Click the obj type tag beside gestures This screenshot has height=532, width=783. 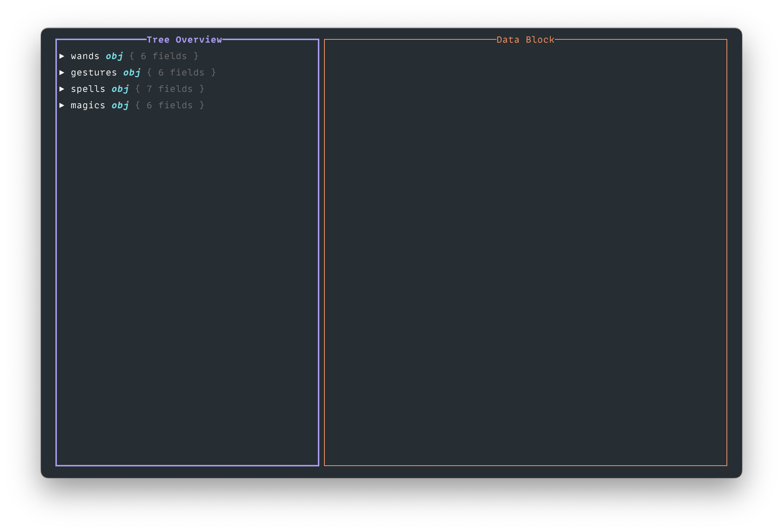[x=132, y=73]
